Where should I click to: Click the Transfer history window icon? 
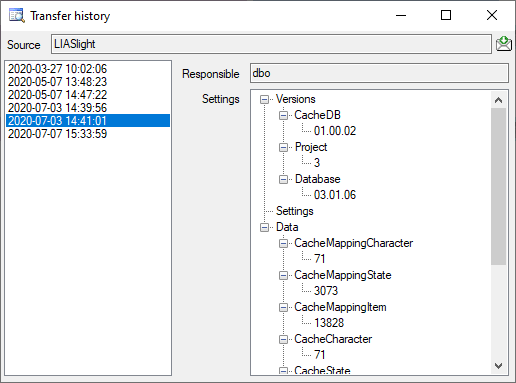tap(16, 15)
